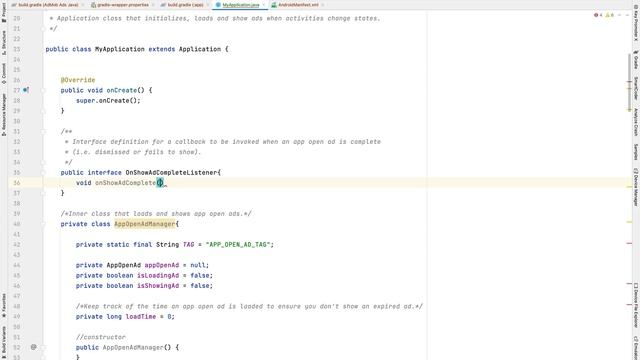Click fold end marker at line 34
Viewport: 640px width, 360px height.
43,162
